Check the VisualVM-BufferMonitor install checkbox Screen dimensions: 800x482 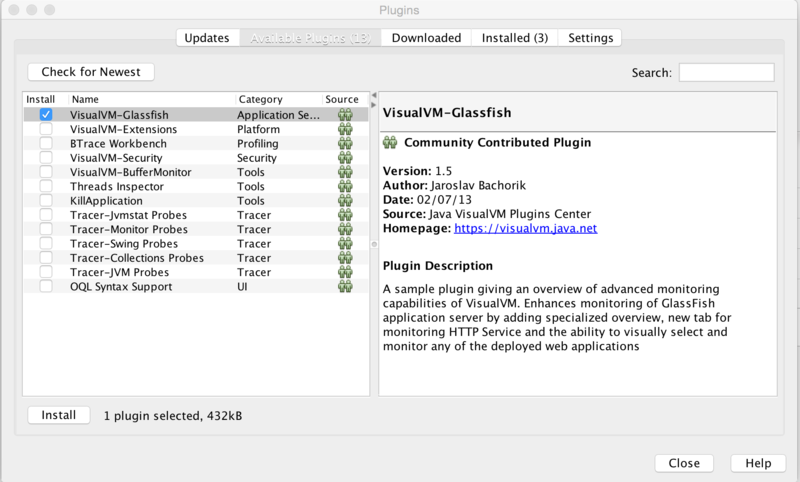pyautogui.click(x=46, y=172)
